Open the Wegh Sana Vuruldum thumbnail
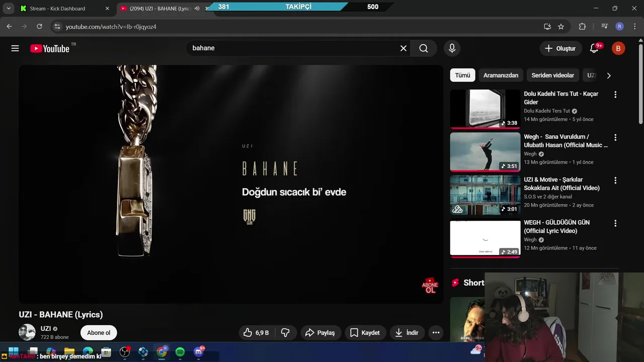This screenshot has width=644, height=362. [485, 152]
